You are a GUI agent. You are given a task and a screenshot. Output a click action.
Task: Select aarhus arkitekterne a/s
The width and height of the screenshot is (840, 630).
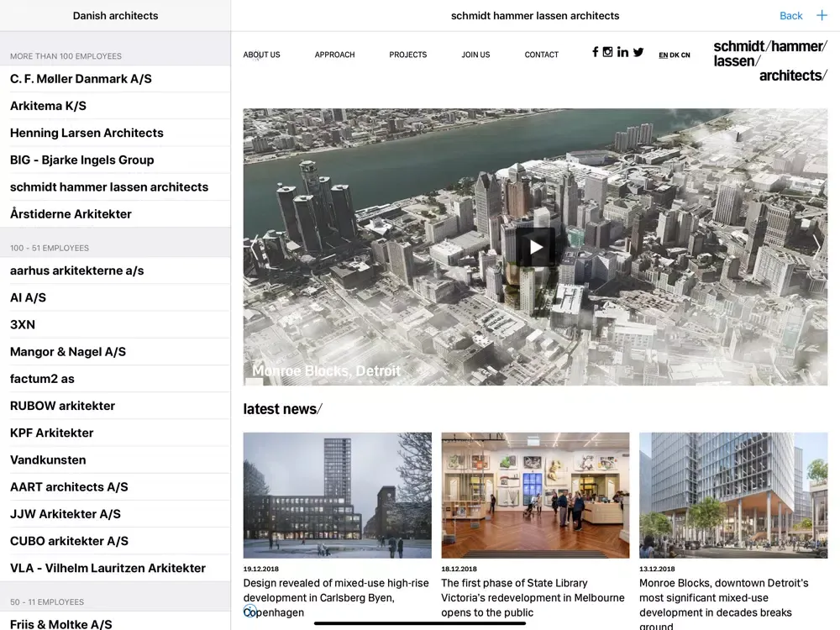(115, 270)
